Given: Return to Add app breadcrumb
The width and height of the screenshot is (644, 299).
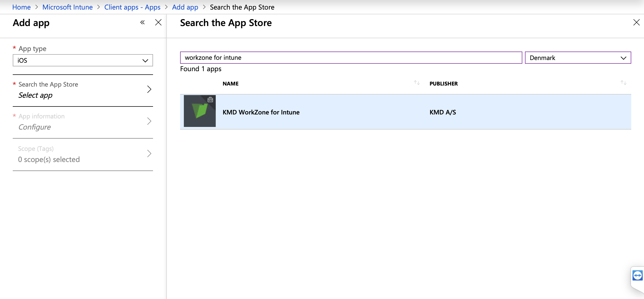Looking at the screenshot, I should [x=185, y=7].
